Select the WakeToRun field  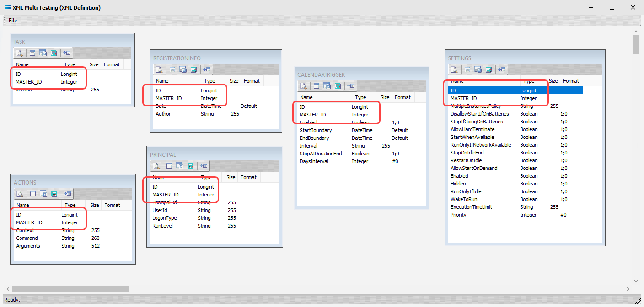click(x=515, y=199)
